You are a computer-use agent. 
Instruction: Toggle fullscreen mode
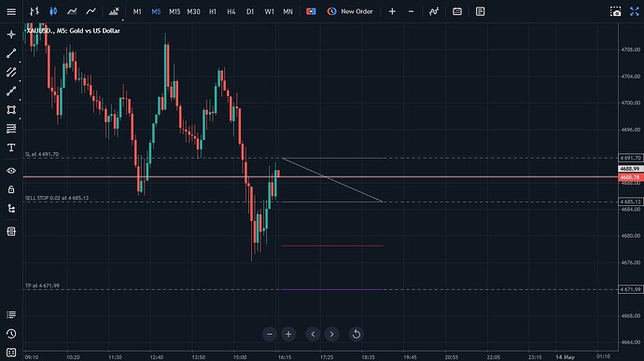click(x=635, y=11)
